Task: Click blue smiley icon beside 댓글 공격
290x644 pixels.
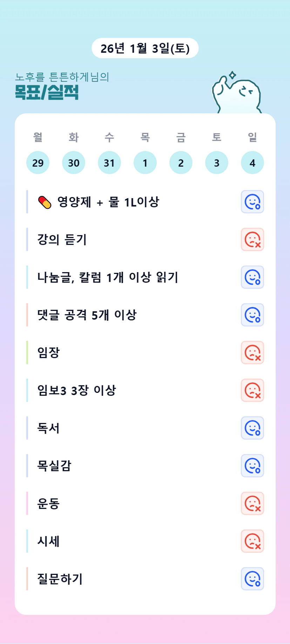Action: click(252, 315)
